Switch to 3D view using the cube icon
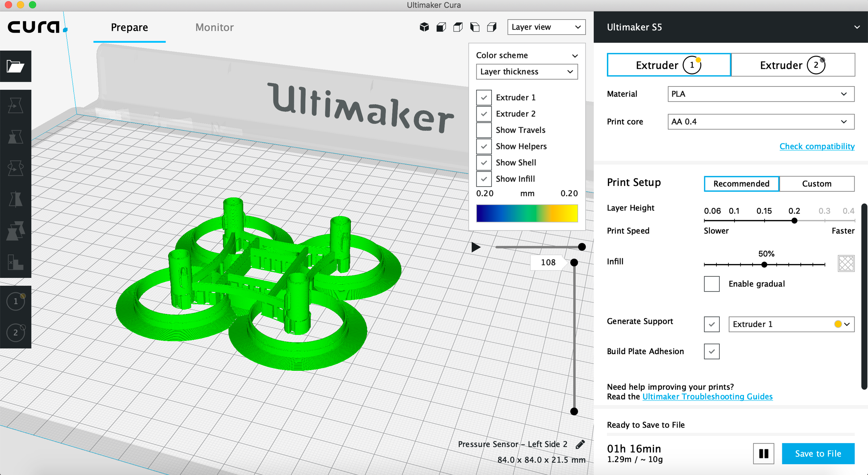The width and height of the screenshot is (868, 475). pyautogui.click(x=424, y=27)
